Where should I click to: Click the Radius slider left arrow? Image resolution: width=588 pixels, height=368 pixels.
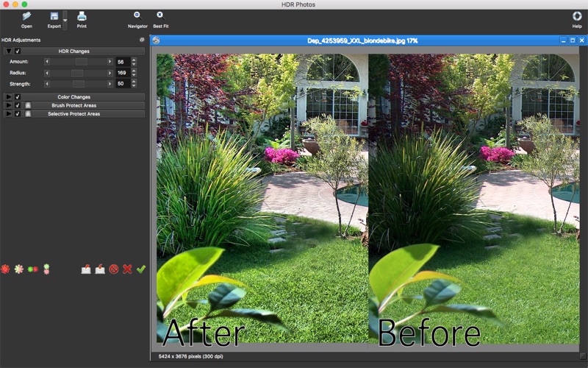coord(47,73)
